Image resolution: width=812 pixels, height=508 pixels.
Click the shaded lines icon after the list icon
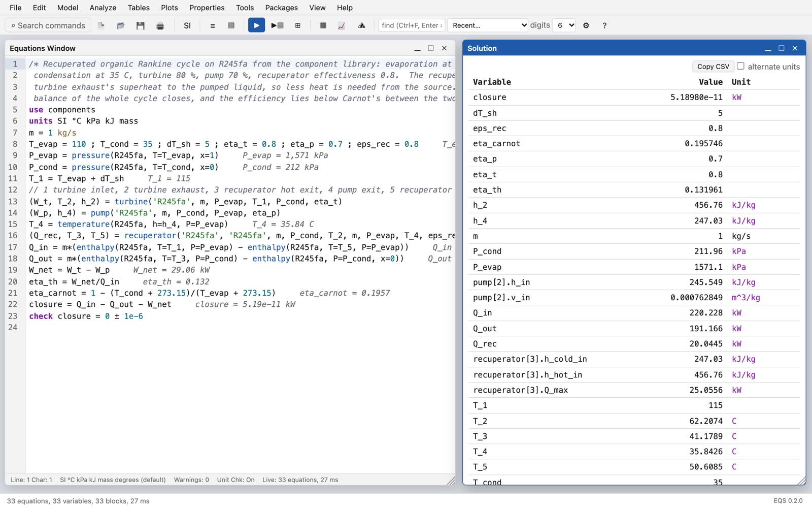231,25
